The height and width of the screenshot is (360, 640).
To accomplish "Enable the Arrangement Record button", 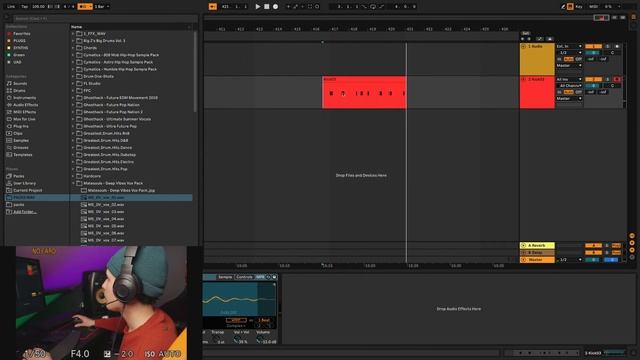I will (x=276, y=7).
